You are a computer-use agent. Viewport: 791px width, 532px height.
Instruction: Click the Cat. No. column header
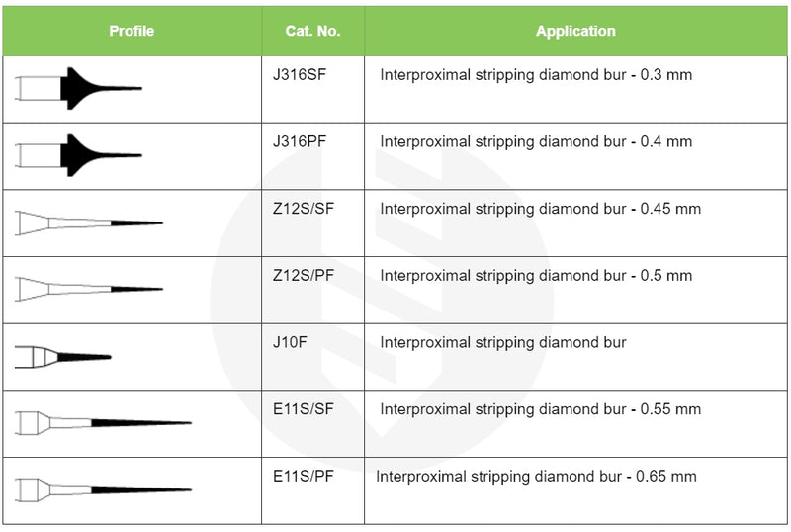[312, 31]
